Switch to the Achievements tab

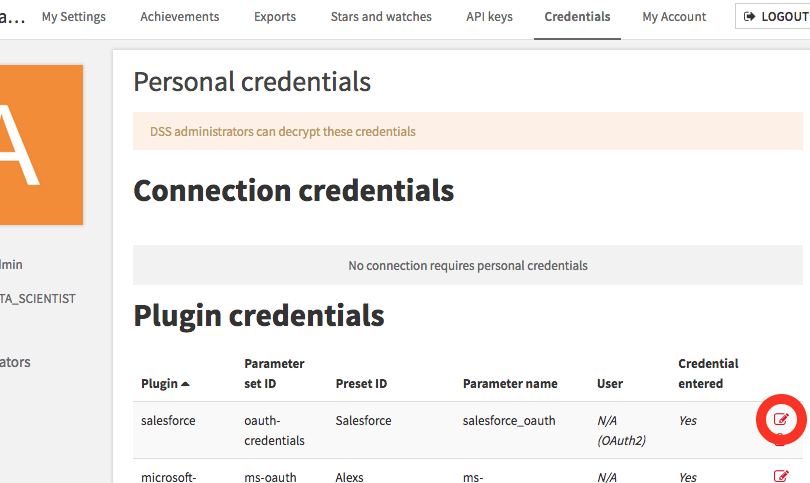(180, 17)
